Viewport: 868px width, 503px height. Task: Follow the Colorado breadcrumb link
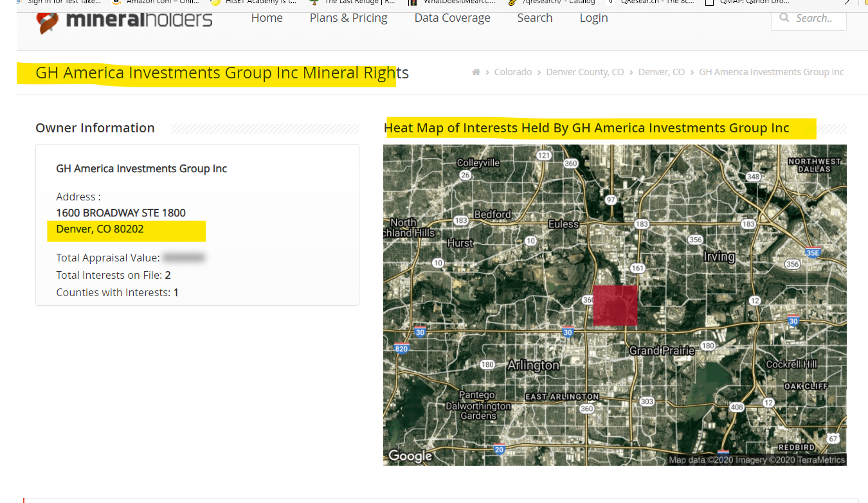click(x=513, y=72)
